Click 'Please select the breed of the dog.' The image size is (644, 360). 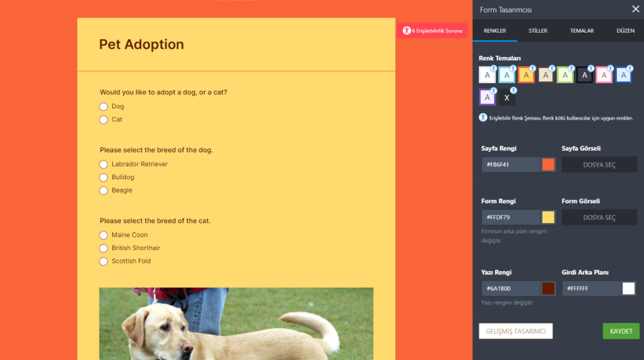[x=156, y=150]
